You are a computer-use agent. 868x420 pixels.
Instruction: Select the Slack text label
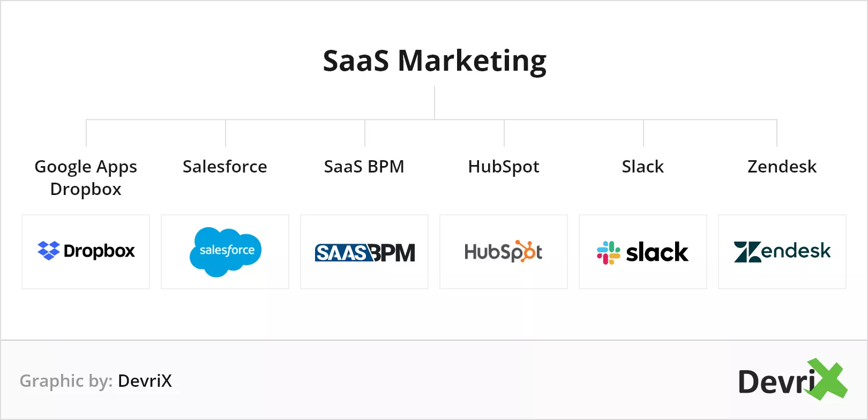pos(643,167)
